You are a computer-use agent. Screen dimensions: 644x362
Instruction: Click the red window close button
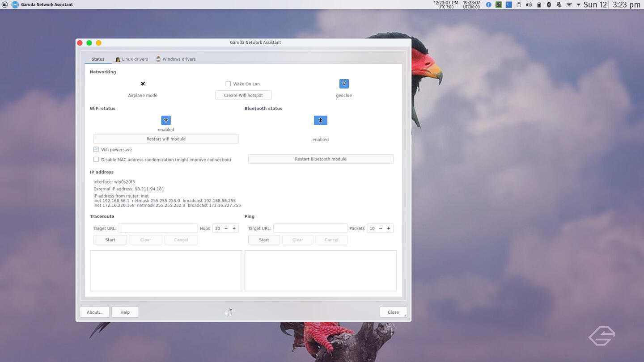(80, 43)
